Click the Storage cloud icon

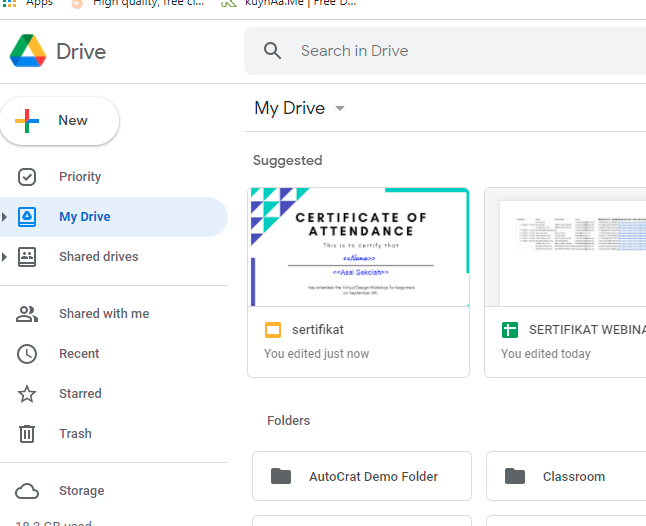(27, 491)
